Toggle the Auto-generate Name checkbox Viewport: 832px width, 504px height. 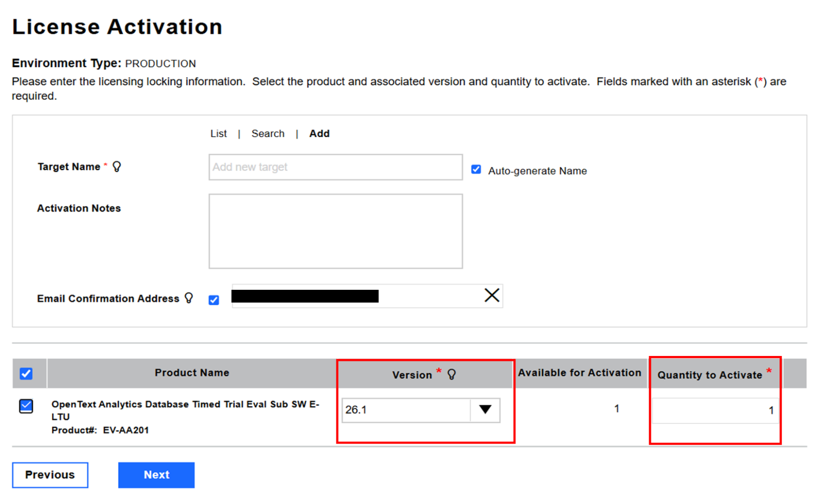[x=476, y=170]
